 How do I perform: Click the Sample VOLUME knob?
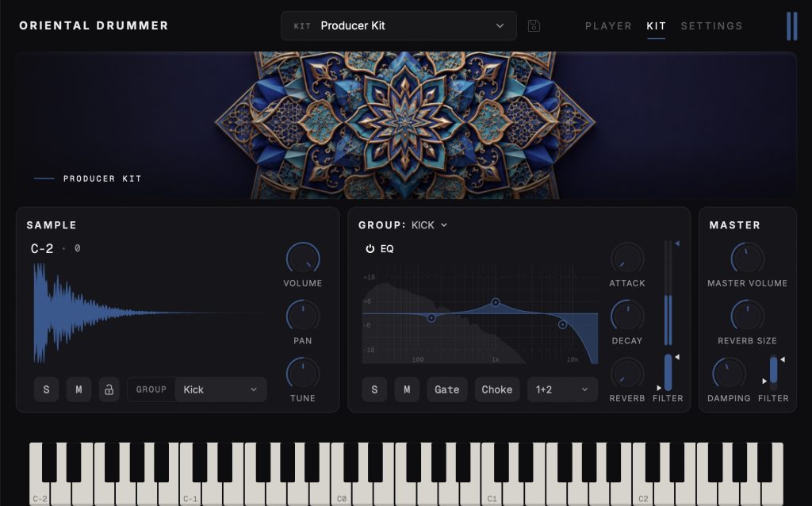[303, 258]
